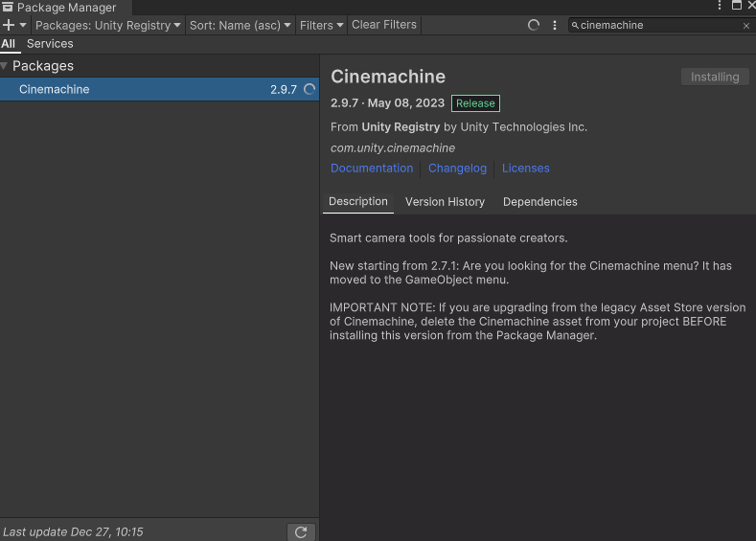Click the green Release tag
This screenshot has height=541, width=756.
475,103
